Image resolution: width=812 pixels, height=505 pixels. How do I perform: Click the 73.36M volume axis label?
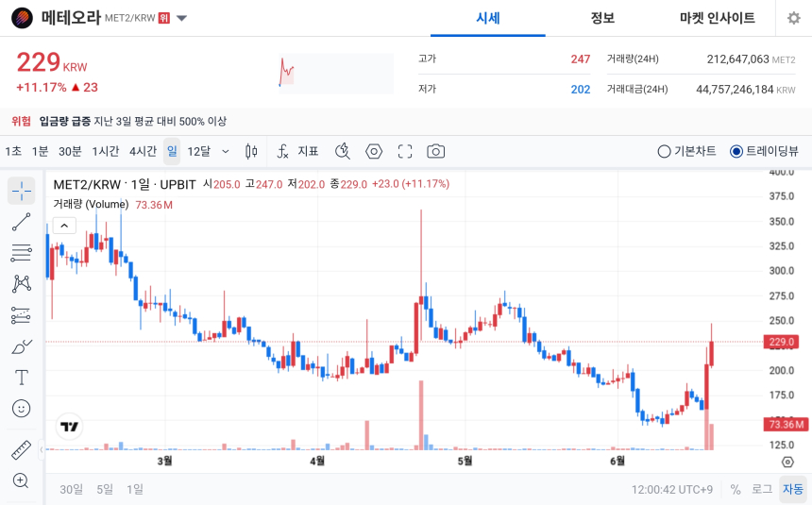coord(786,424)
